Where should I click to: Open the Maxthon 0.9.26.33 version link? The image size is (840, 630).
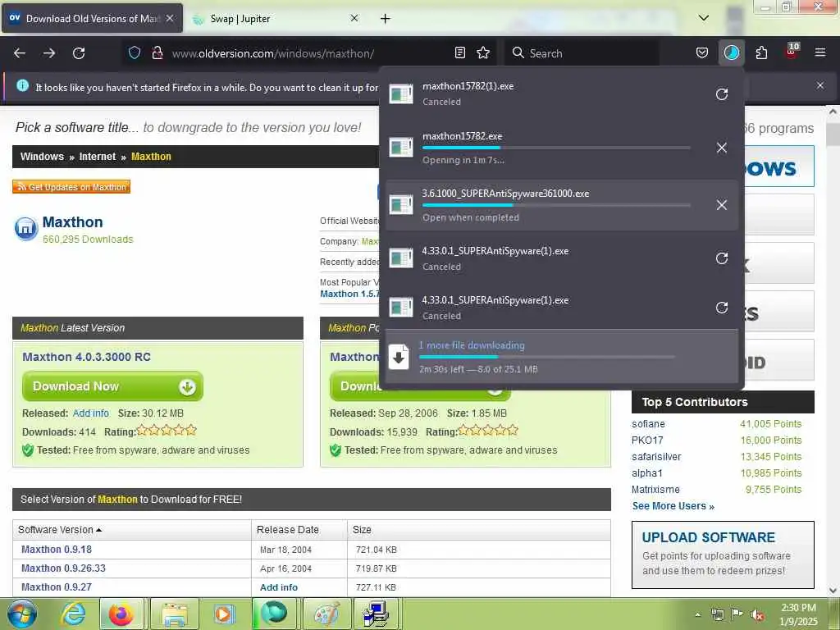63,568
